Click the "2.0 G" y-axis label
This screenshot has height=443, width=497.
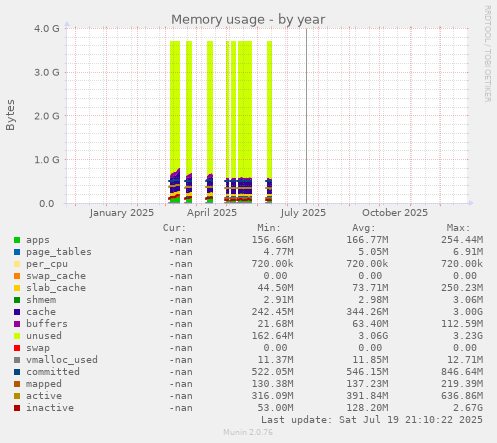tap(47, 116)
